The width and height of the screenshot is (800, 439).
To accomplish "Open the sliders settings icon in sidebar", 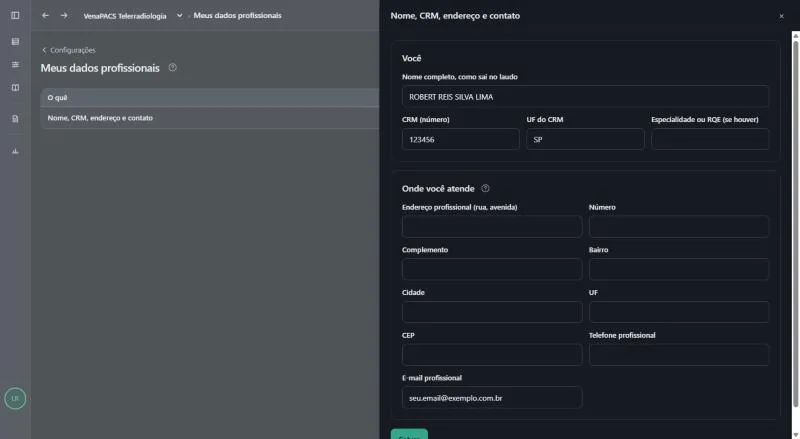I will coord(15,64).
